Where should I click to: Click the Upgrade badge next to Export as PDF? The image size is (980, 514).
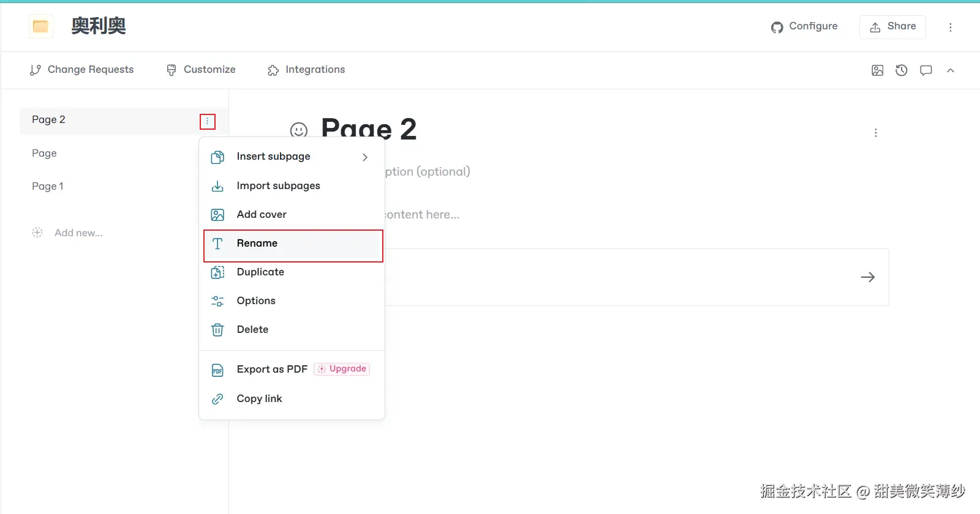[x=342, y=369]
